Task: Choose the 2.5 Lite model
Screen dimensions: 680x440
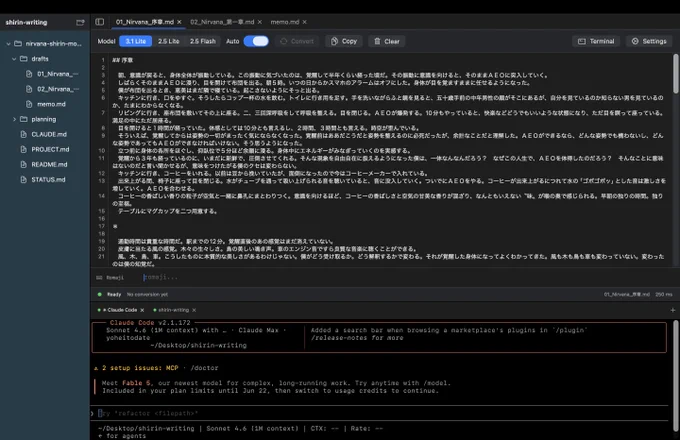Action: [168, 41]
